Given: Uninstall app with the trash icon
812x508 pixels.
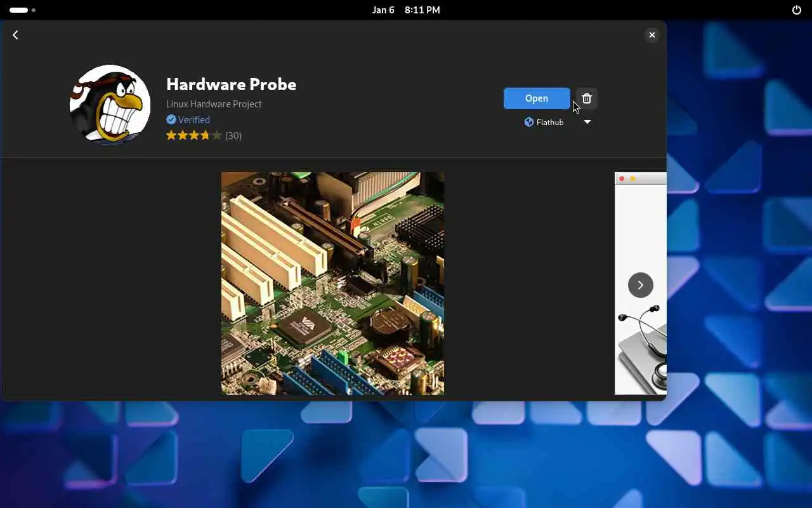Looking at the screenshot, I should pos(587,98).
